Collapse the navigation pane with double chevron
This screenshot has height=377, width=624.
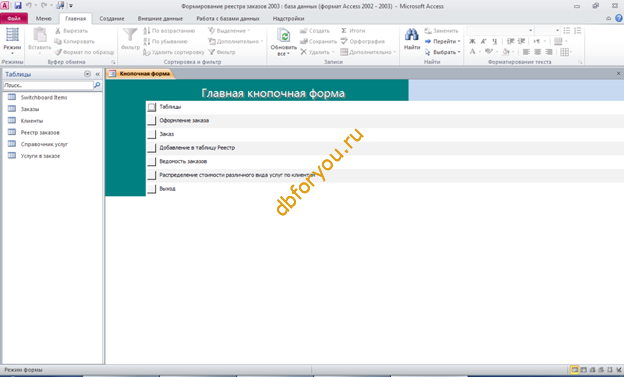coord(98,74)
